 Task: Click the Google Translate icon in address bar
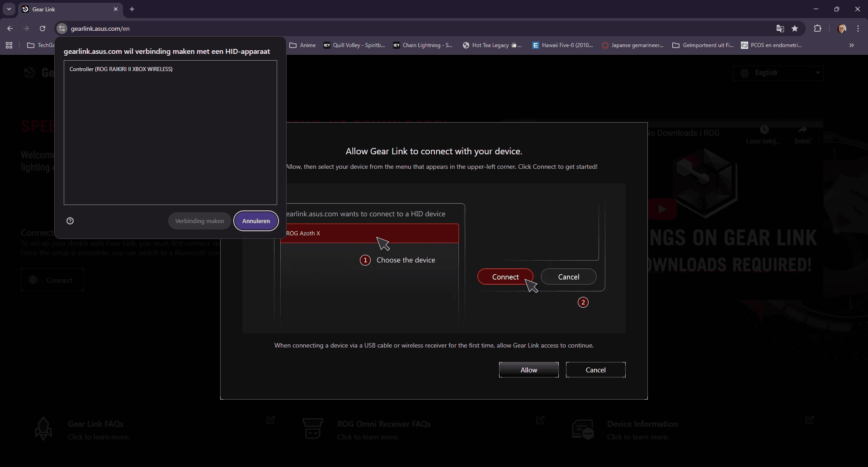[780, 29]
